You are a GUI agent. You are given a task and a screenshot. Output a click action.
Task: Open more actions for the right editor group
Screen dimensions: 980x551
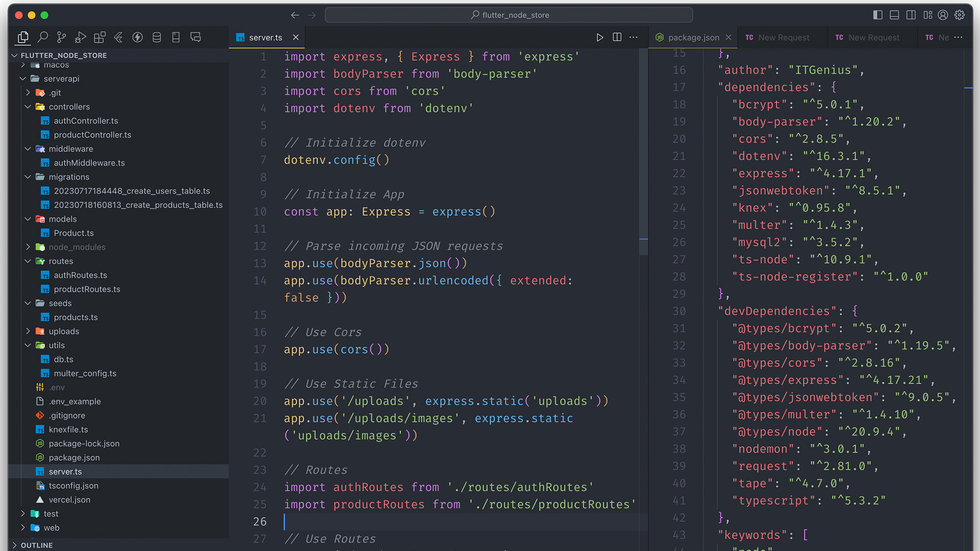click(958, 37)
